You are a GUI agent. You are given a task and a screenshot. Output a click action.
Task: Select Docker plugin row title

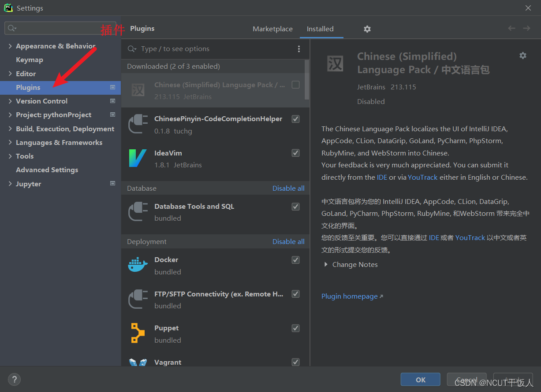click(166, 259)
